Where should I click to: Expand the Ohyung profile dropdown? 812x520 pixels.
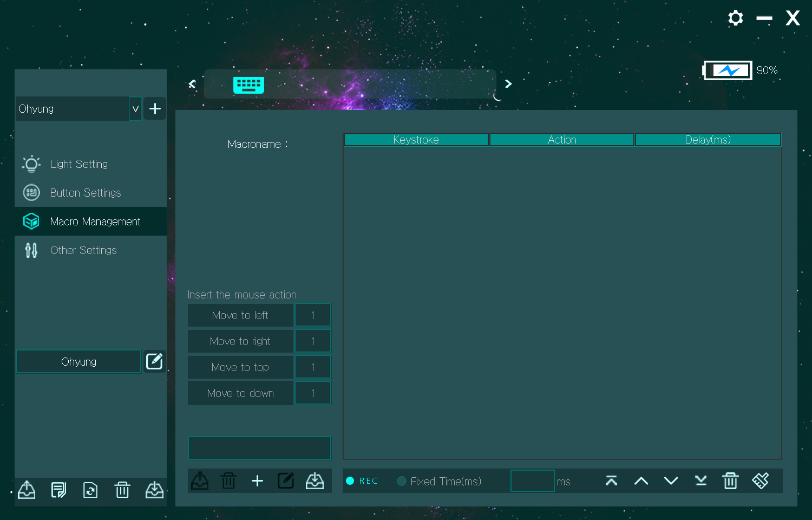135,109
